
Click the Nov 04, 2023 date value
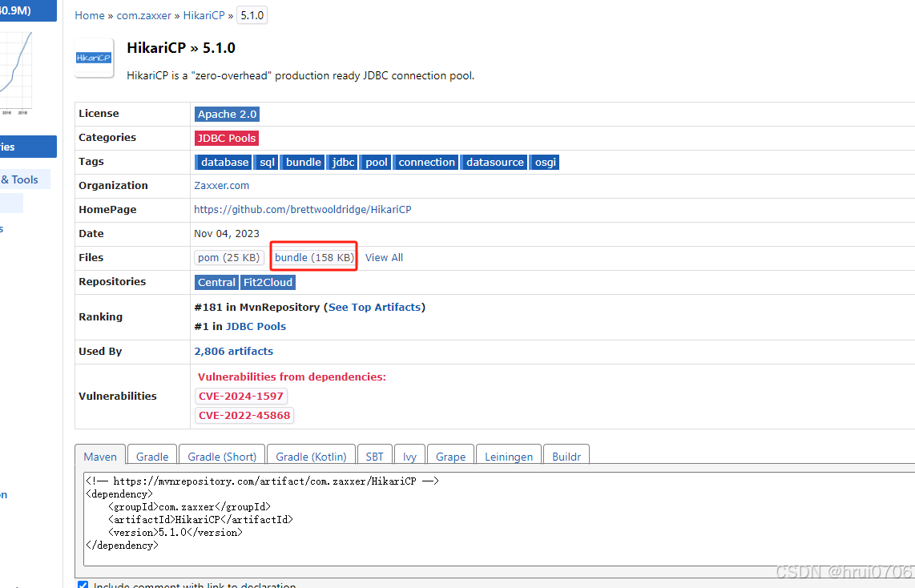click(227, 233)
